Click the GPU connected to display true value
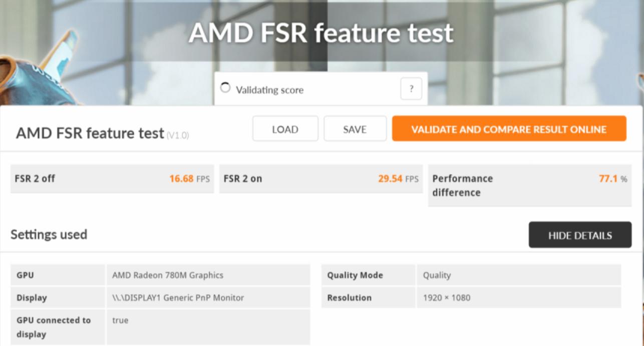 coord(120,320)
